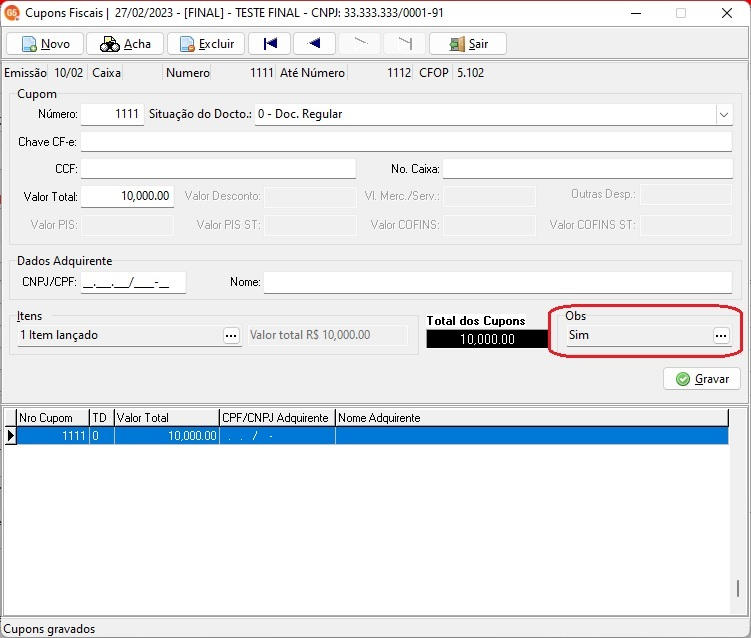Minimize the Cupons Fiscais window

[636, 13]
